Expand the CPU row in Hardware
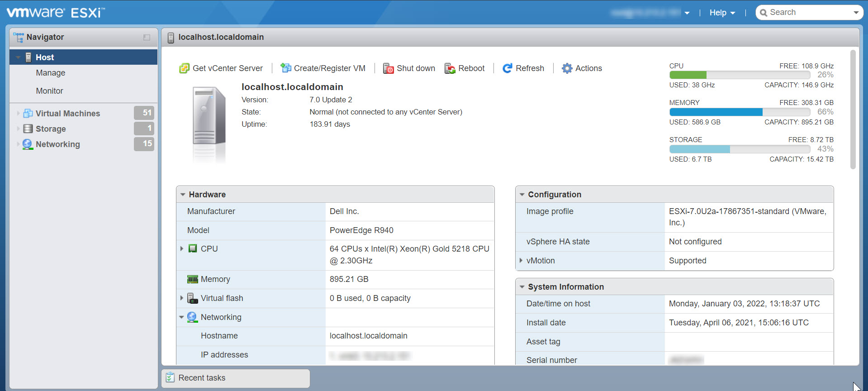Image resolution: width=868 pixels, height=391 pixels. click(182, 248)
